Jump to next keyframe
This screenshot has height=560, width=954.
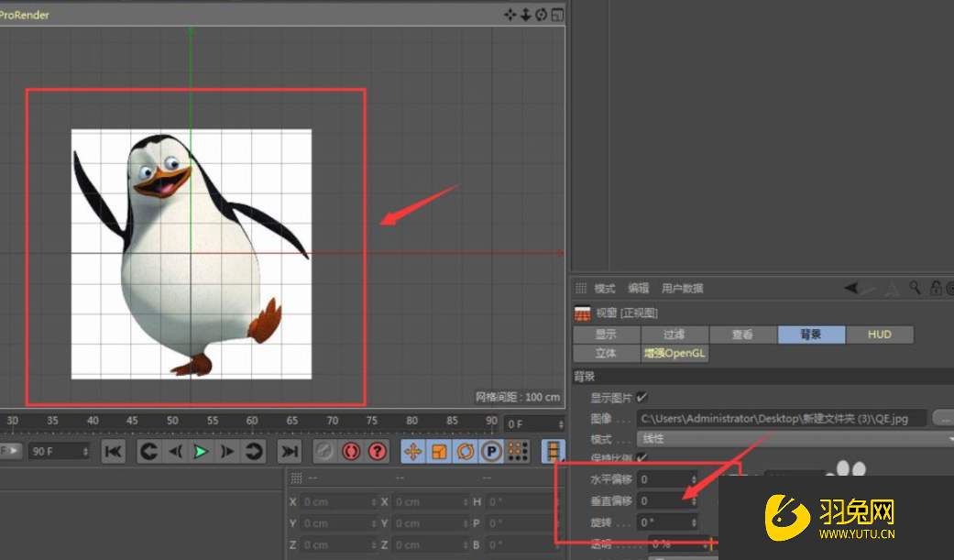coord(253,451)
